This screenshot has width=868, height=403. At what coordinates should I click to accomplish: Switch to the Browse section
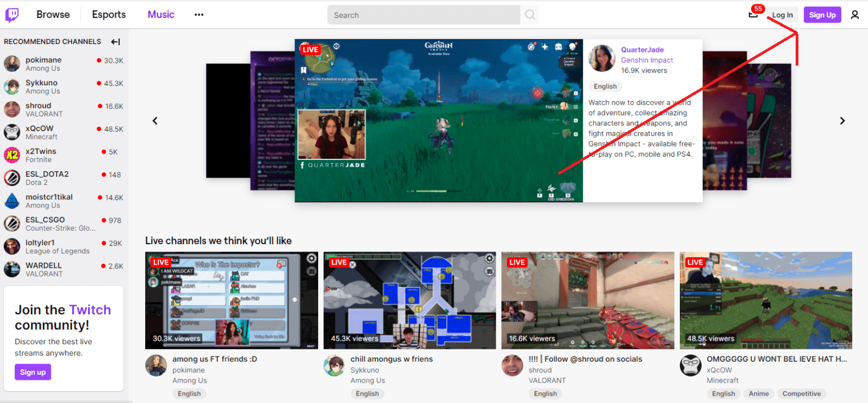coord(53,14)
